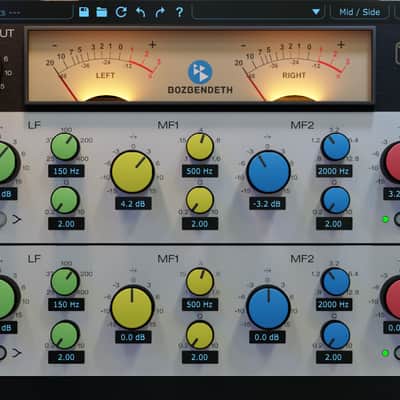Click the bottom strip MF1 Q yellow knob

coord(200,335)
